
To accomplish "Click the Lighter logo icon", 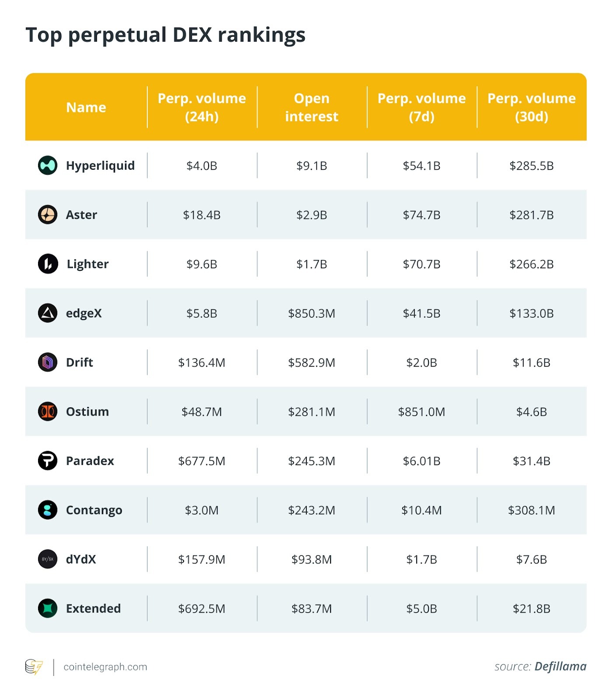I will 48,264.
